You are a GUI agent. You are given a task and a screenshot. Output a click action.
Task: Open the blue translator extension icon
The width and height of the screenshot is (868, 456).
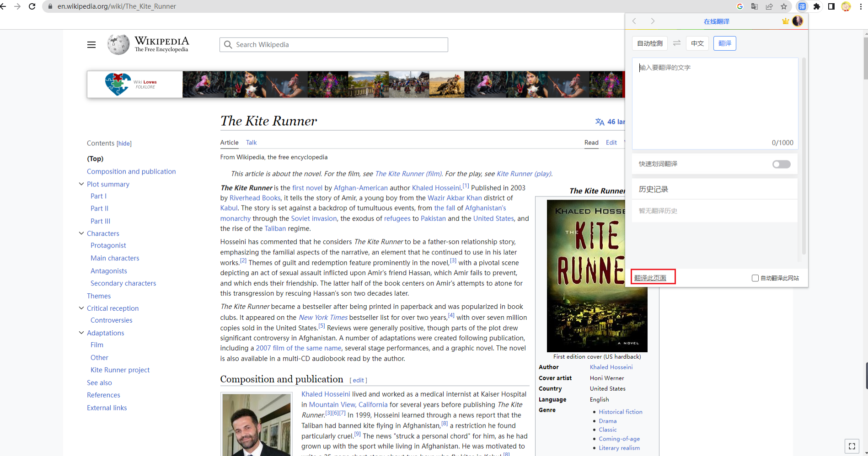(x=802, y=6)
